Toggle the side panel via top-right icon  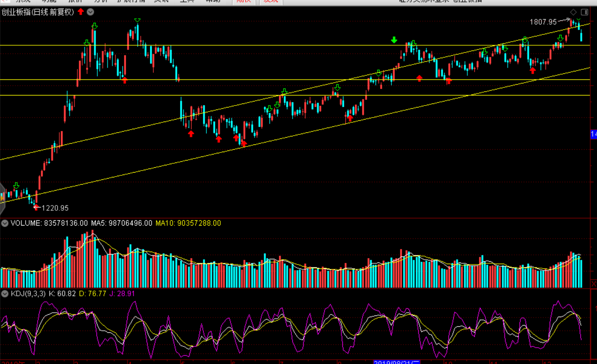[585, 12]
